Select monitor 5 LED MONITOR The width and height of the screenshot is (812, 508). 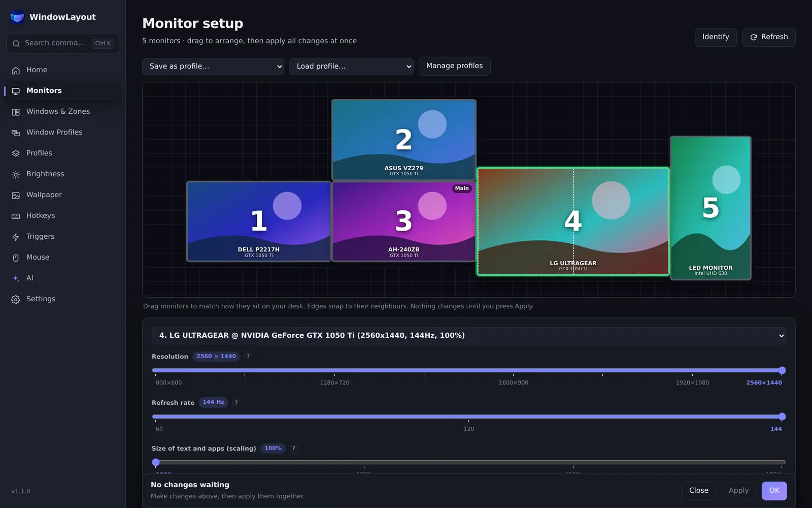click(x=710, y=208)
